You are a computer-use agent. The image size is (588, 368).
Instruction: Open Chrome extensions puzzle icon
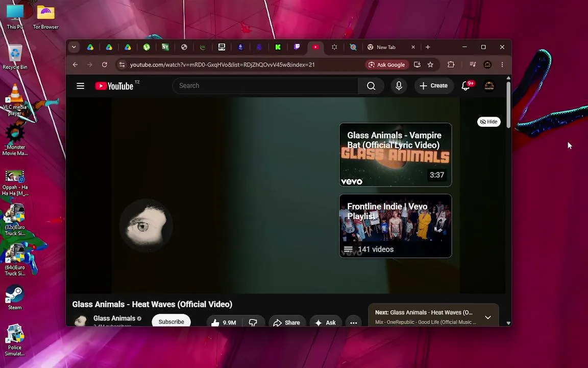451,64
